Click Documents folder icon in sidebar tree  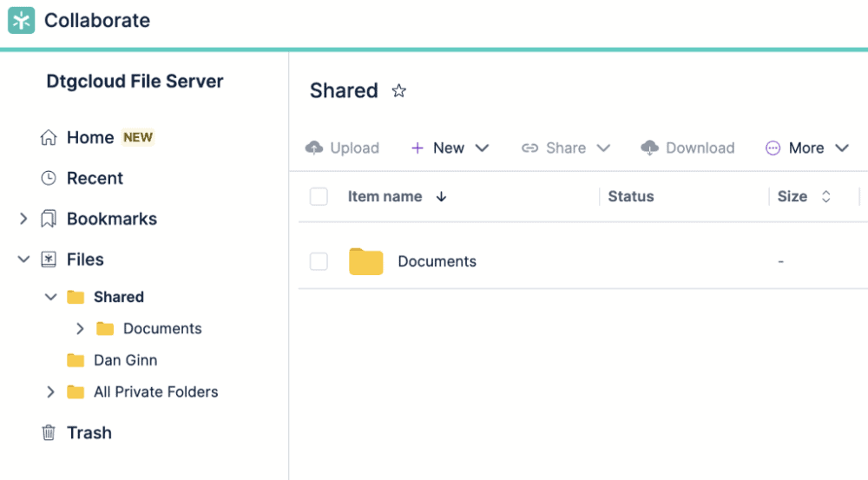[105, 329]
